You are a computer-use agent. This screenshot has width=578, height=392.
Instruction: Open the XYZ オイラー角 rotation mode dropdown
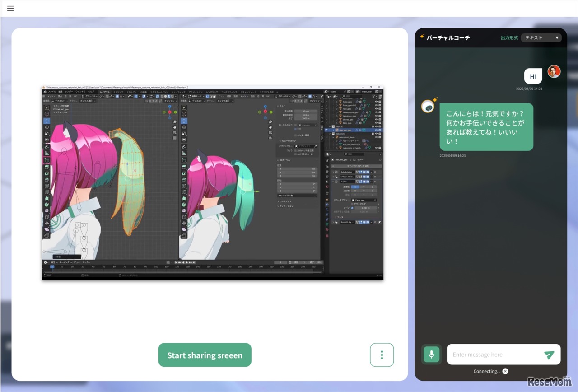(297, 196)
